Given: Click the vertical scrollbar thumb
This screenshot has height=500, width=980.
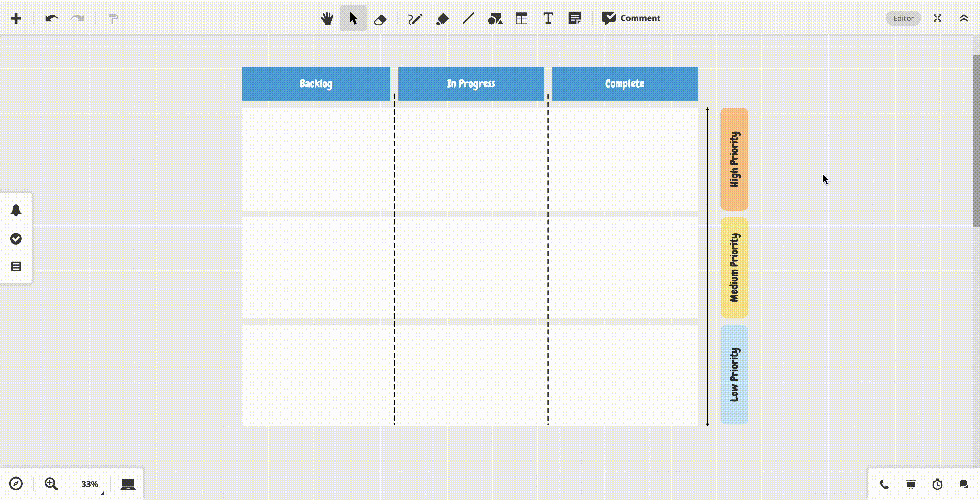Looking at the screenshot, I should click(x=976, y=141).
